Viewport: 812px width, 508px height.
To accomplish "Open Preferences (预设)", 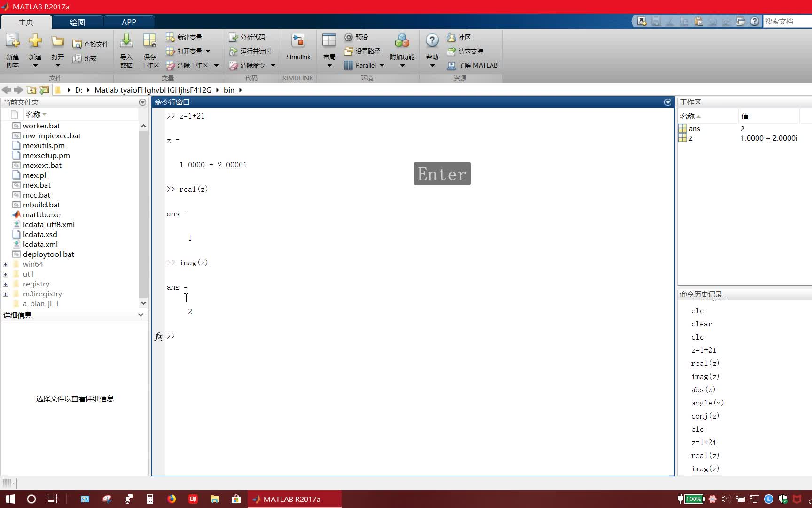I will point(356,37).
